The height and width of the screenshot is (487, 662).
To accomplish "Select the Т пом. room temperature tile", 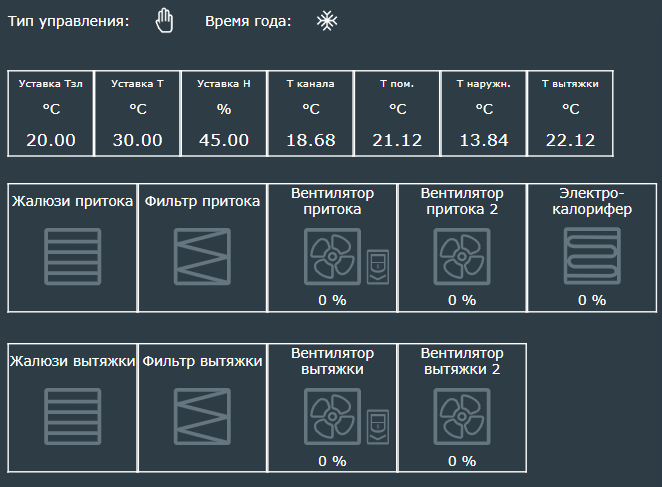I will point(397,113).
